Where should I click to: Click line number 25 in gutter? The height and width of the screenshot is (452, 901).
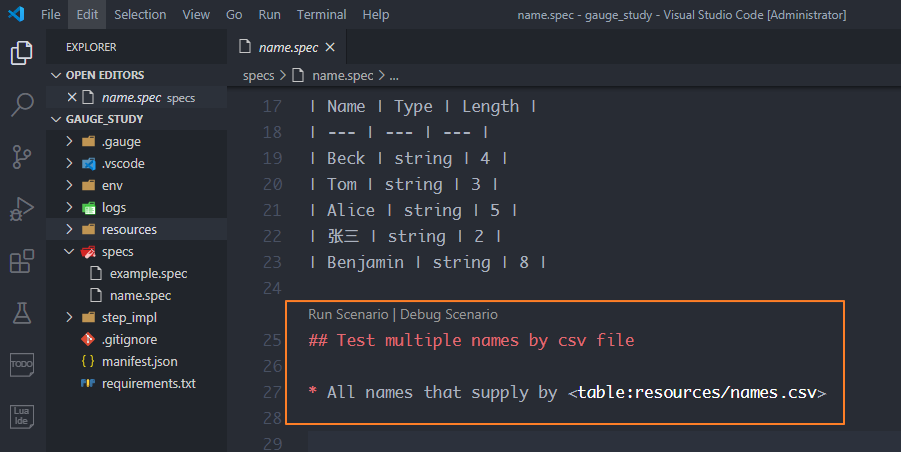[x=272, y=340]
